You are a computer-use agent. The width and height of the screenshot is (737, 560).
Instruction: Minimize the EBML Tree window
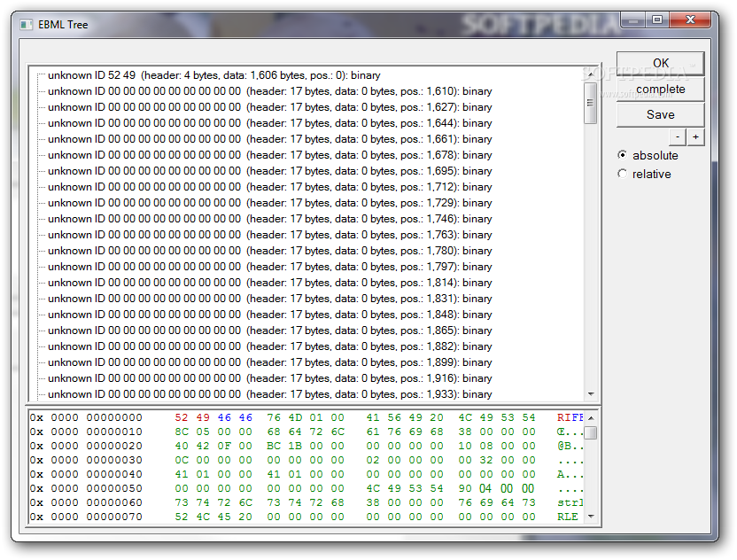[633, 20]
